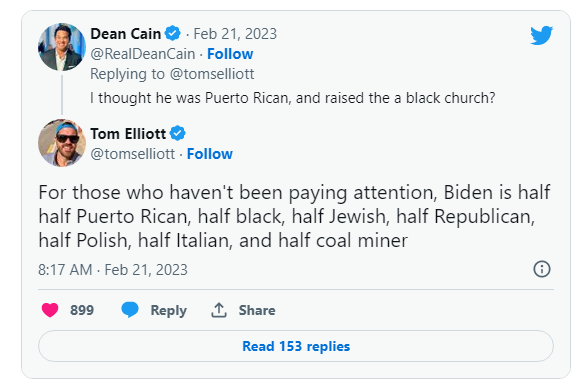Click the Reply label

(x=168, y=310)
